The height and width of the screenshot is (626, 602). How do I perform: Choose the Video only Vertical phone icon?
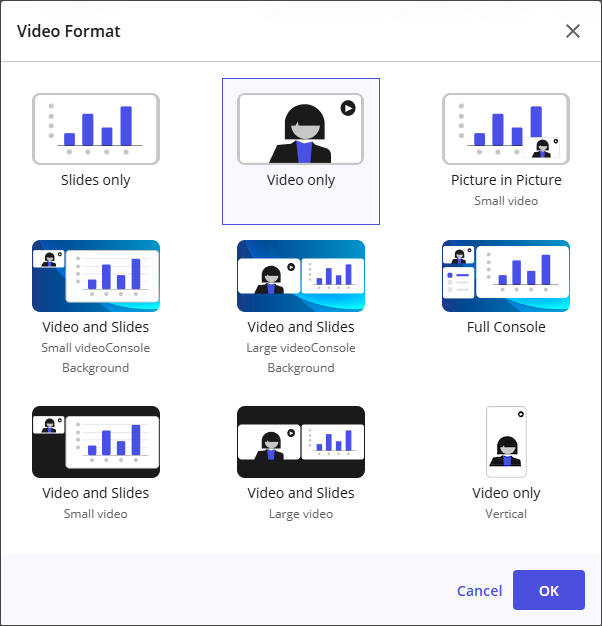(x=506, y=442)
